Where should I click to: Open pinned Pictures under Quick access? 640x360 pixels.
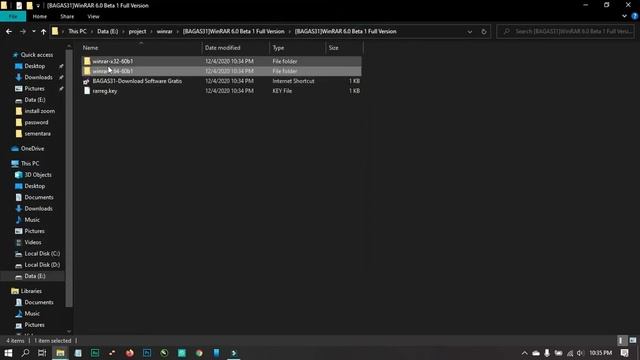coord(34,89)
